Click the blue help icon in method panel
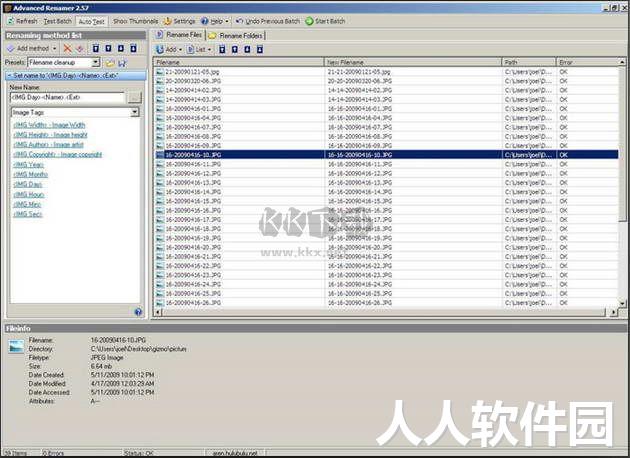Viewport: 630px width, 458px height. coord(138,312)
